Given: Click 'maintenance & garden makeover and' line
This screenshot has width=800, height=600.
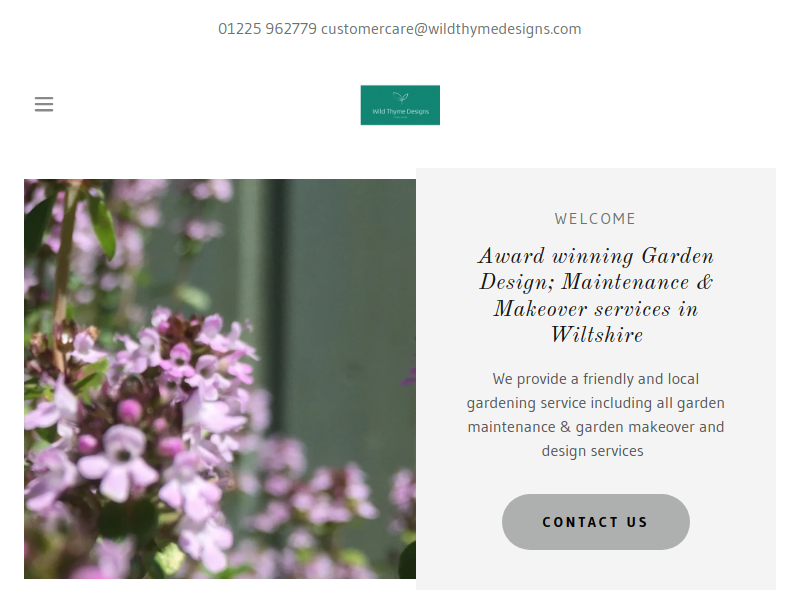Looking at the screenshot, I should (595, 427).
